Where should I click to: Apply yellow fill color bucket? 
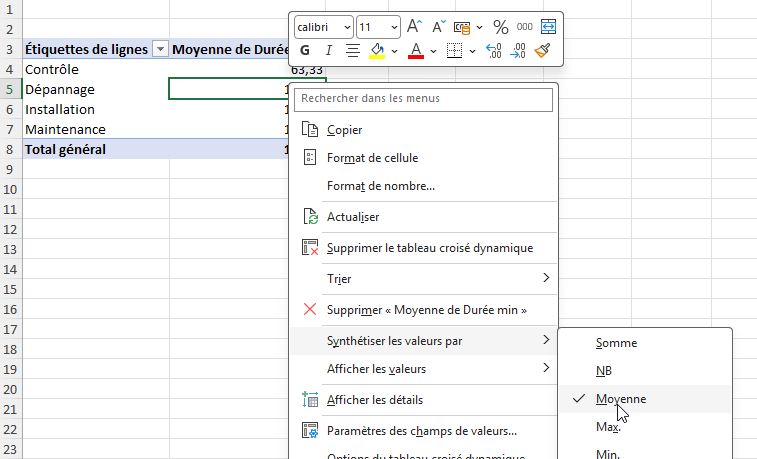[x=378, y=50]
